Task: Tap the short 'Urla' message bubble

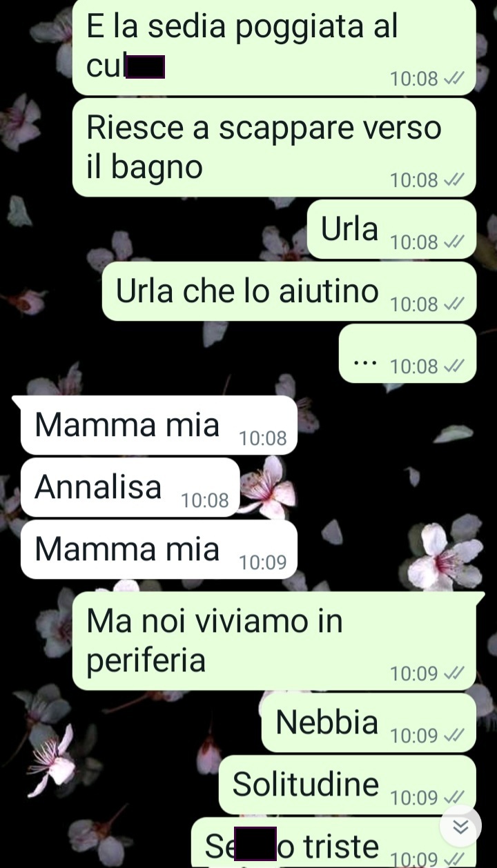Action: pyautogui.click(x=391, y=229)
